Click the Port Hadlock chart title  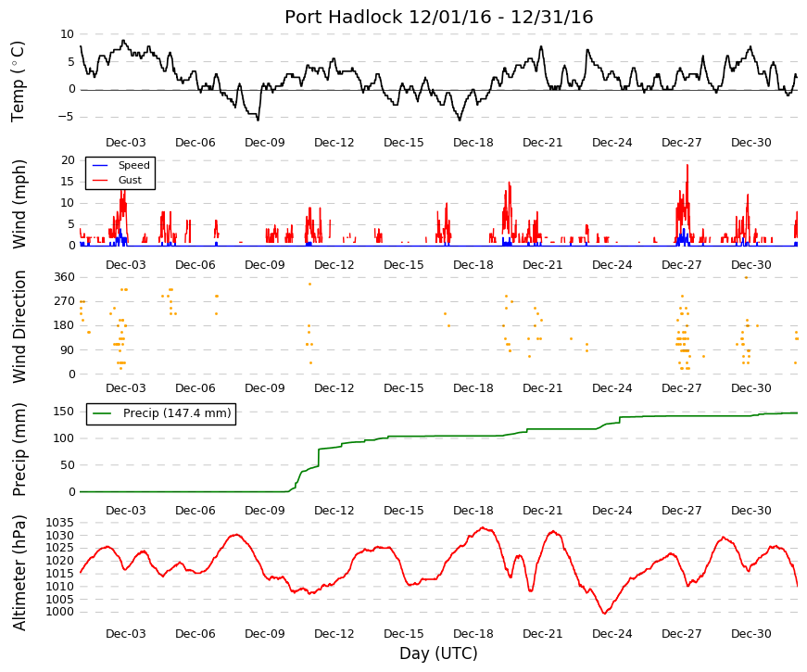[438, 17]
